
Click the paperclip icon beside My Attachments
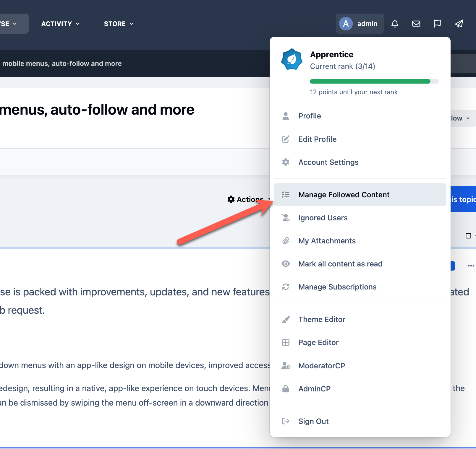286,241
